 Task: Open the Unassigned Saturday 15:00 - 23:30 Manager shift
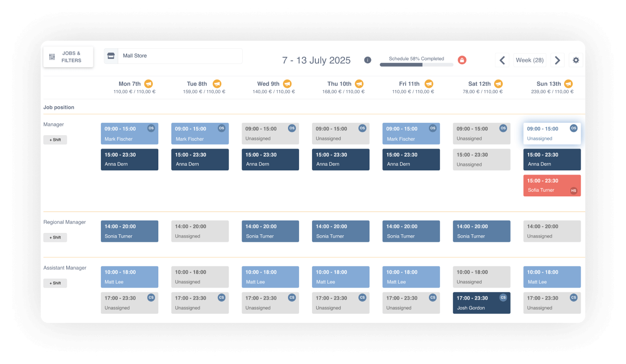pos(482,159)
